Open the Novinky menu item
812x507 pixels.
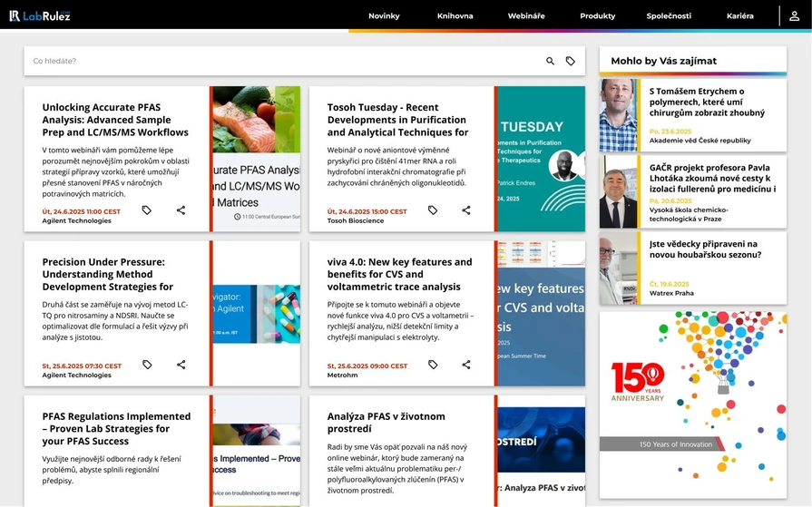384,16
